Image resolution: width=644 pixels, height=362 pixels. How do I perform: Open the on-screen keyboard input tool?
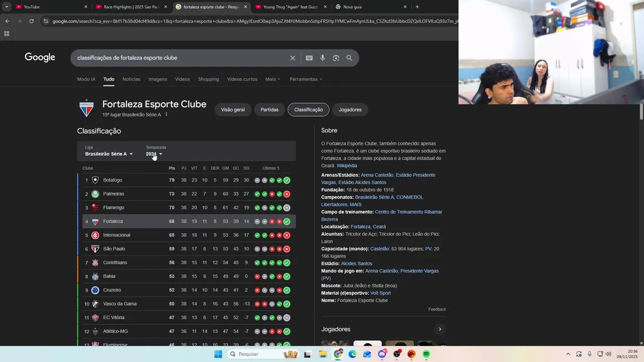coord(309,58)
